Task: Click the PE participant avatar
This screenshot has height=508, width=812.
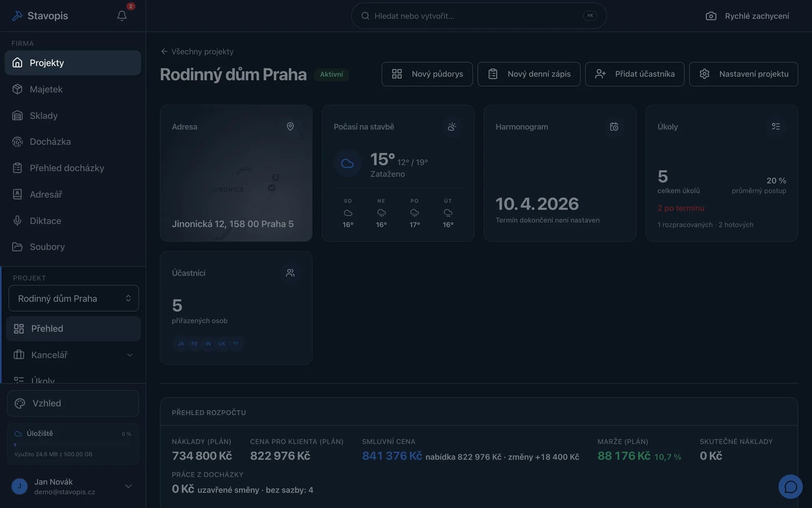Action: pyautogui.click(x=194, y=343)
